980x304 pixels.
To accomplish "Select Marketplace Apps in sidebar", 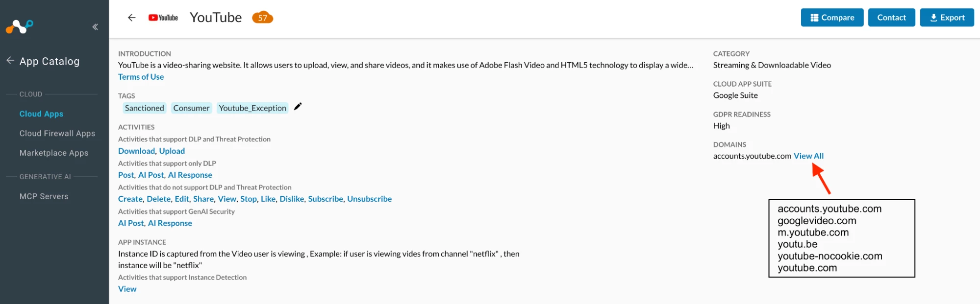I will pyautogui.click(x=54, y=153).
